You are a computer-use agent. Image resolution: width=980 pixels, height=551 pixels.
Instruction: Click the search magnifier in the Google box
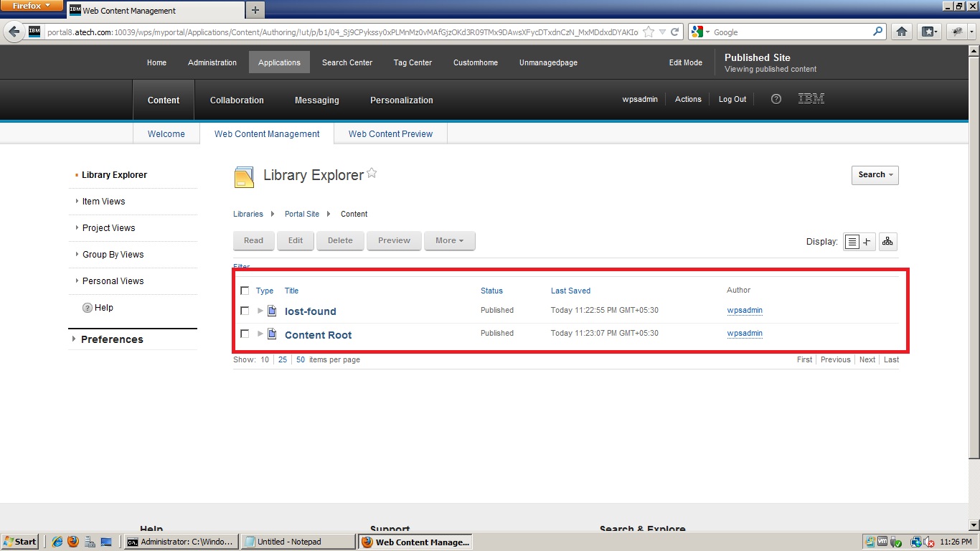click(x=877, y=32)
